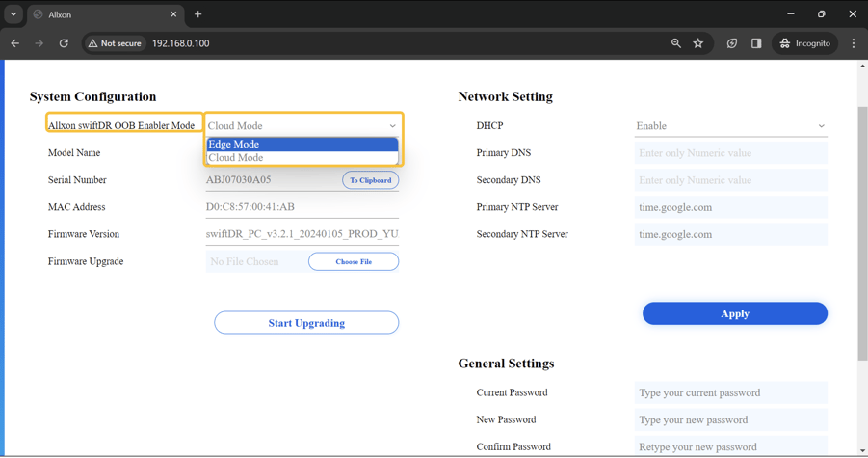
Task: Click firmware version swiftDR_PC_v3.2.1 text
Action: [x=302, y=234]
